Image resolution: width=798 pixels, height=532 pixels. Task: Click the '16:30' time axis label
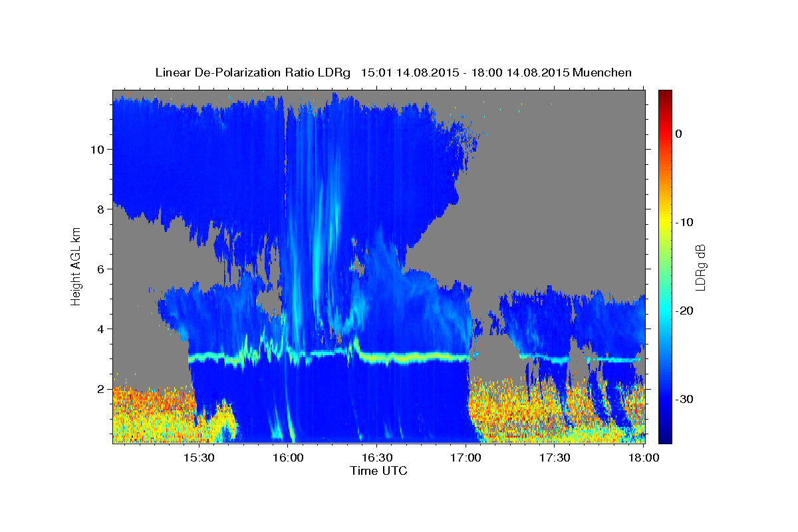coord(377,458)
